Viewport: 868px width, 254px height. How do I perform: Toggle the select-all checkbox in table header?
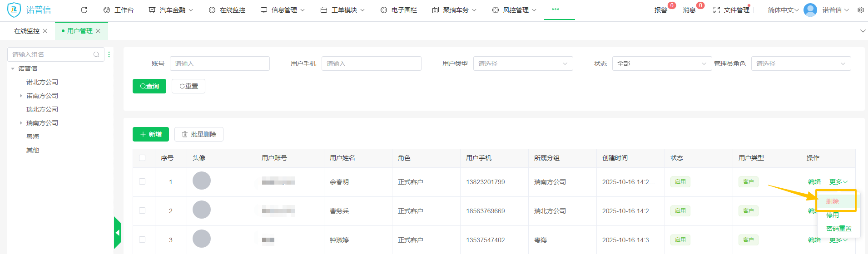[x=142, y=158]
